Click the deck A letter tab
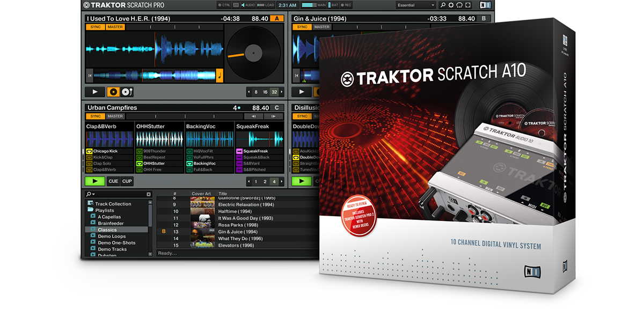This screenshot has height=309, width=644. pyautogui.click(x=276, y=18)
